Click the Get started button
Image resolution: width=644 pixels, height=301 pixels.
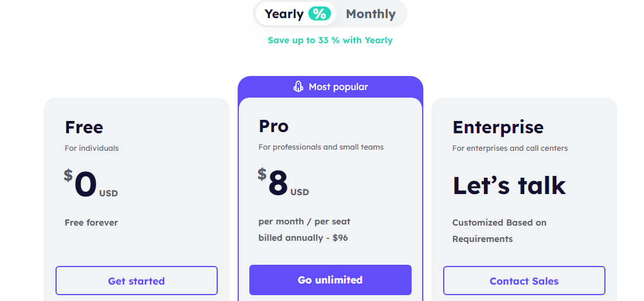(137, 281)
